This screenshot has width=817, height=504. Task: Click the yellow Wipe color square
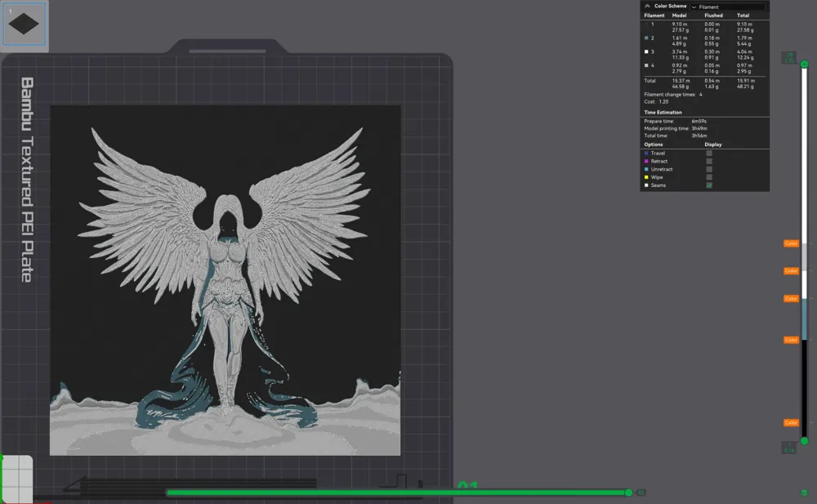click(x=646, y=177)
